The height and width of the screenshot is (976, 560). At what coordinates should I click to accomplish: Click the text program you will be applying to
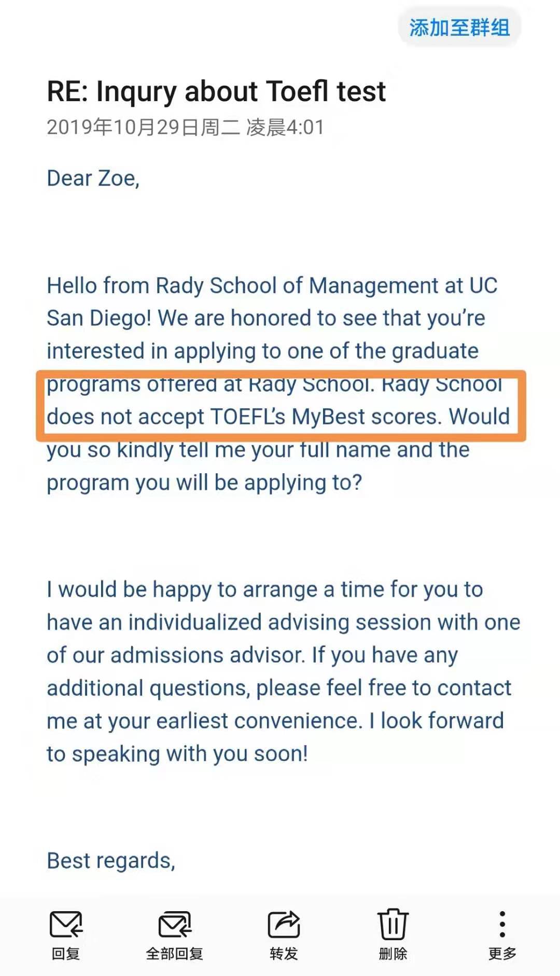[204, 483]
